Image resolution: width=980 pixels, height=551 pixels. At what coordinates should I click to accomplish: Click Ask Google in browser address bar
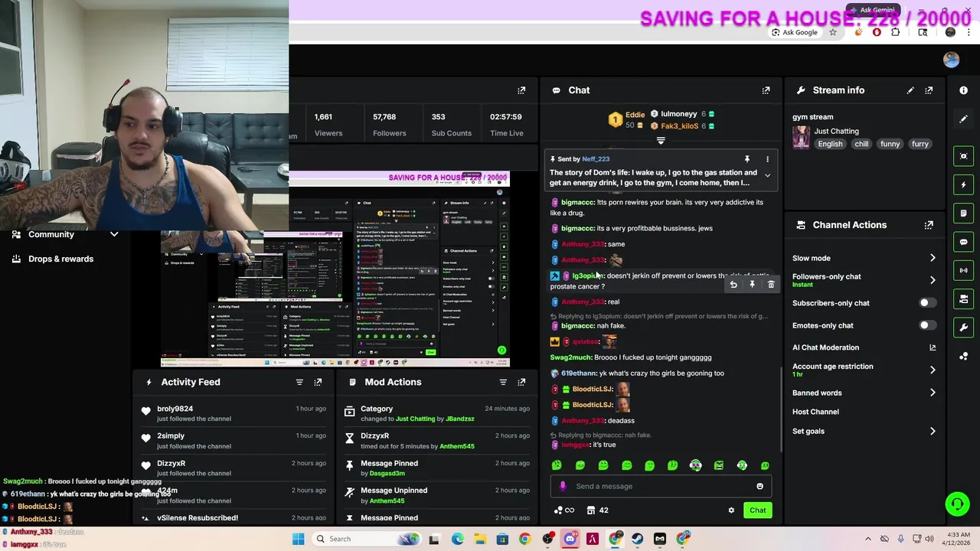(795, 32)
